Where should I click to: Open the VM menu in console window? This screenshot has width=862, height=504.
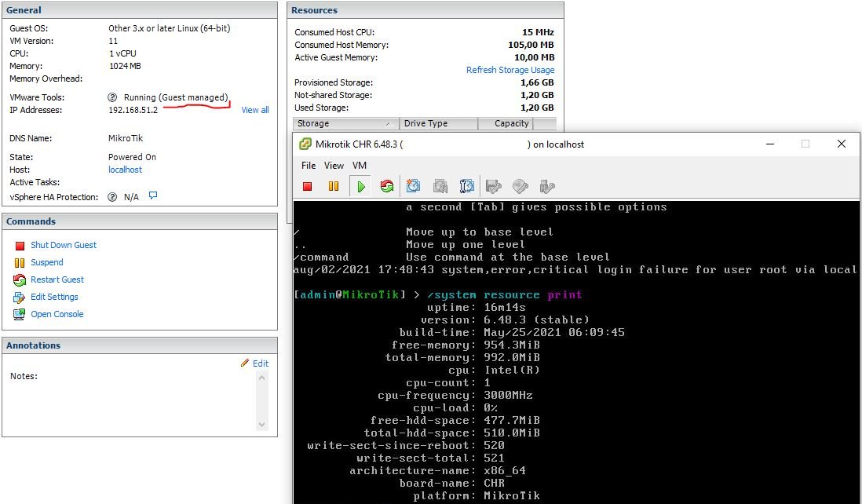(359, 166)
